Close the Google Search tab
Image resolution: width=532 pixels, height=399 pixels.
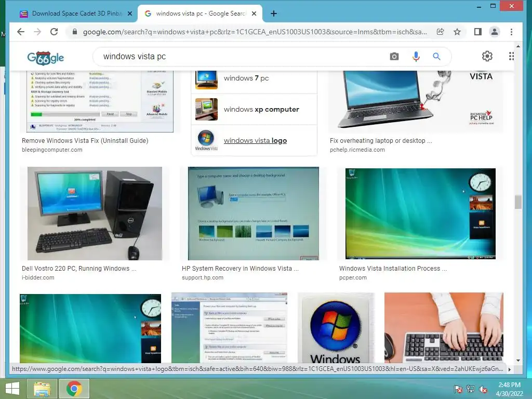pos(254,14)
